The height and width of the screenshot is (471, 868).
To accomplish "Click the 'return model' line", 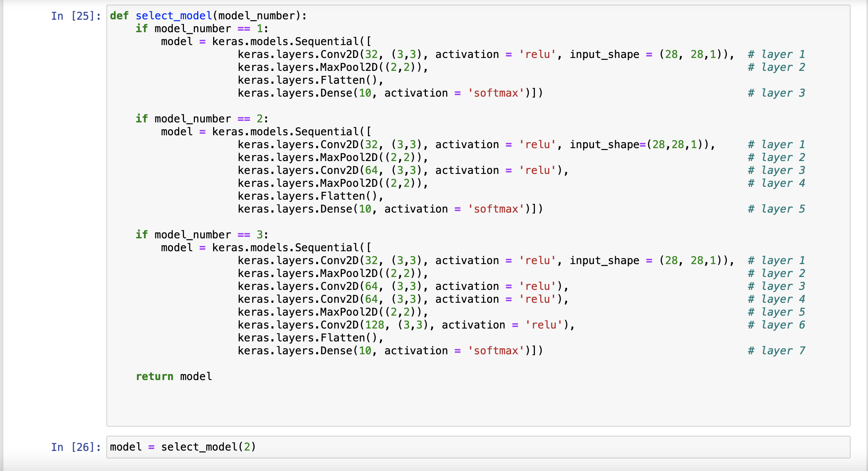I will (174, 376).
